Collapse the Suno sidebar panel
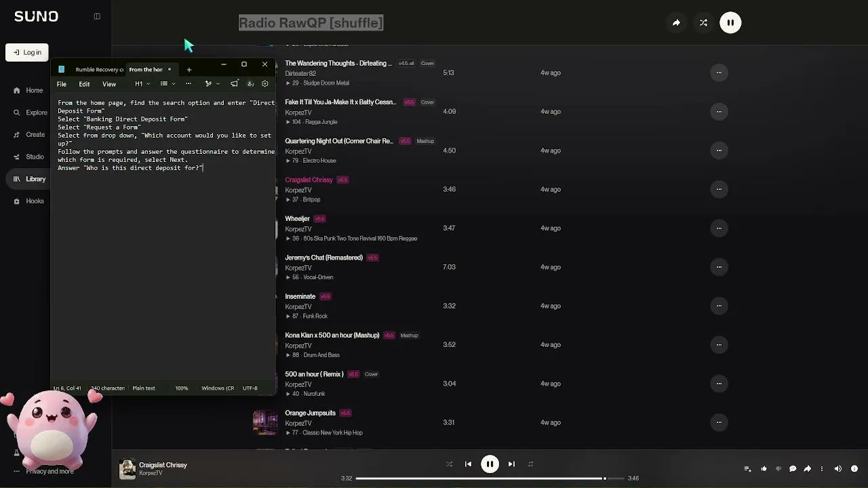868x488 pixels. pyautogui.click(x=97, y=16)
